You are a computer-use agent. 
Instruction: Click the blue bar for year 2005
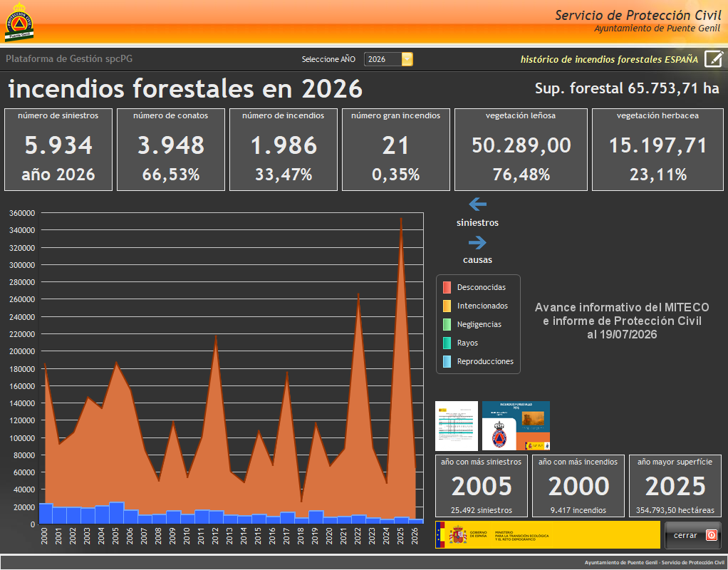click(x=116, y=513)
